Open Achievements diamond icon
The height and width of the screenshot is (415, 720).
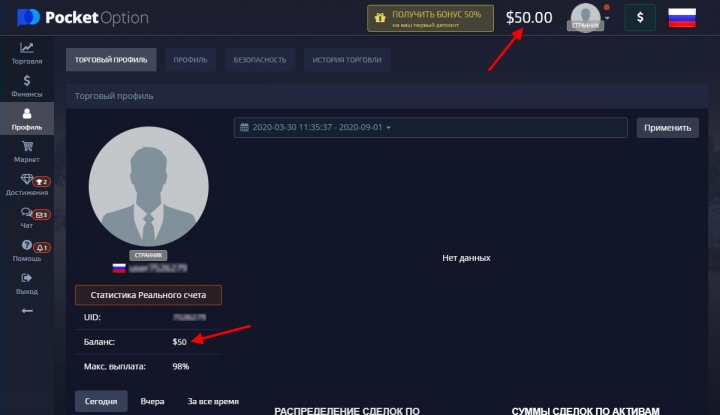(26, 179)
